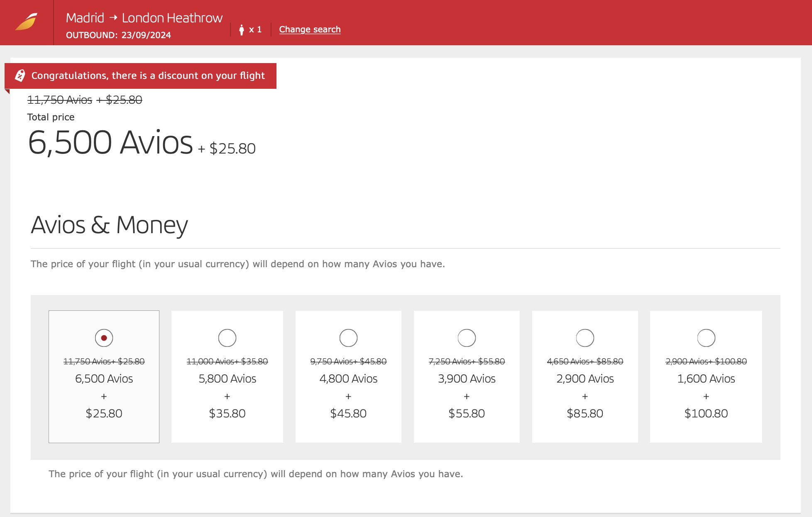
Task: Click the struck-through 9,750 Avios+ $45.80 price
Action: (348, 361)
